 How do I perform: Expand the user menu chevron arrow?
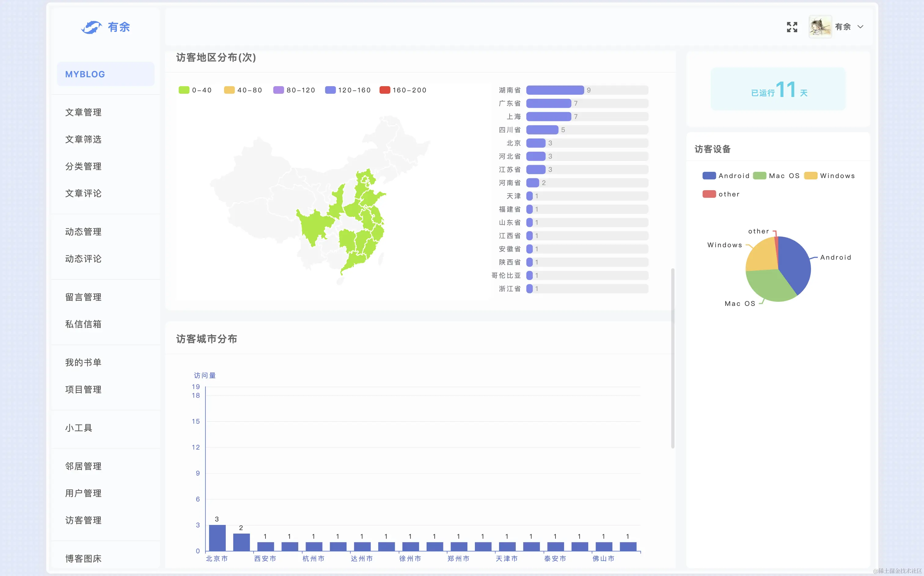860,27
